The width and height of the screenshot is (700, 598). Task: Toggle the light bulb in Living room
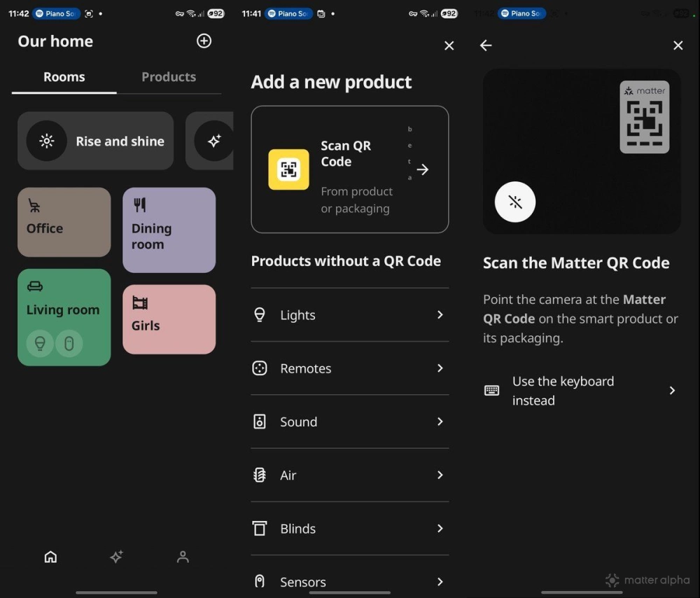(40, 344)
